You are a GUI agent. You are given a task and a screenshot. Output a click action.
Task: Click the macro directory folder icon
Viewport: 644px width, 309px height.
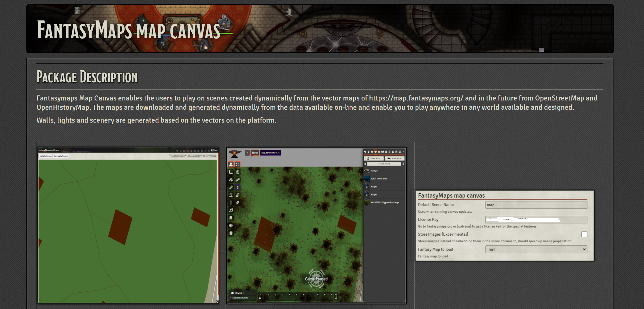click(x=260, y=298)
